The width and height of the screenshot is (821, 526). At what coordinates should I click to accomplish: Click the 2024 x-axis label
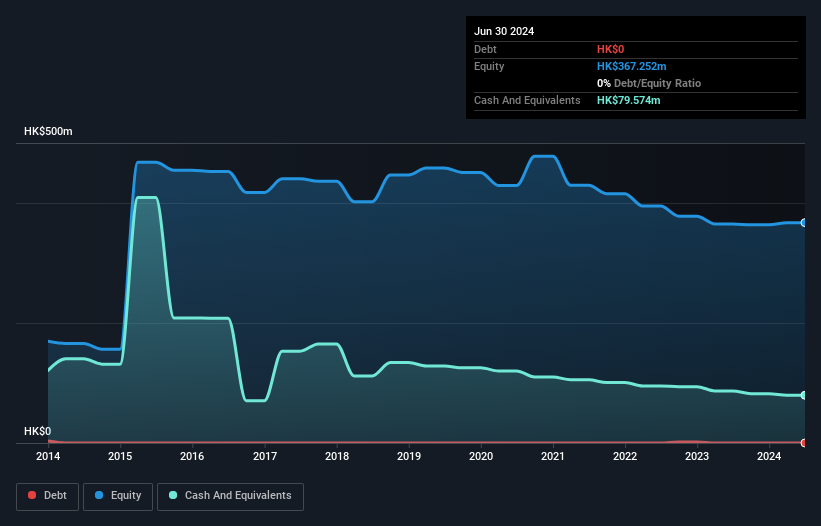click(x=769, y=456)
